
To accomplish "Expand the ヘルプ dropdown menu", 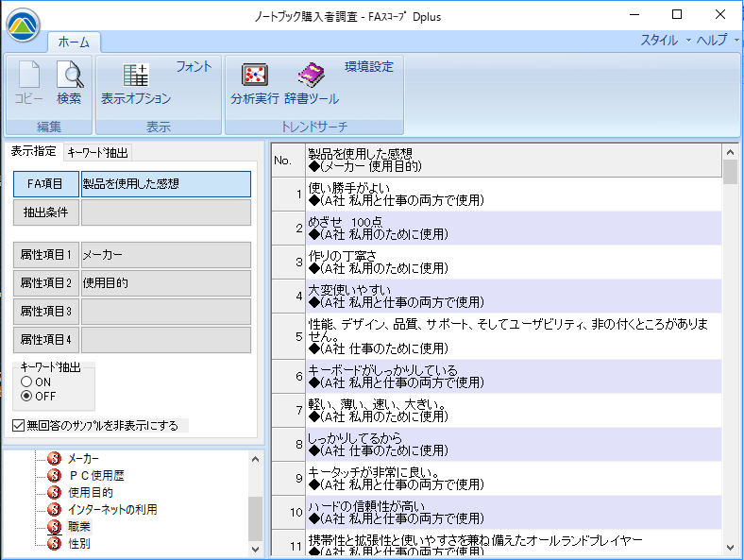I will [x=716, y=40].
